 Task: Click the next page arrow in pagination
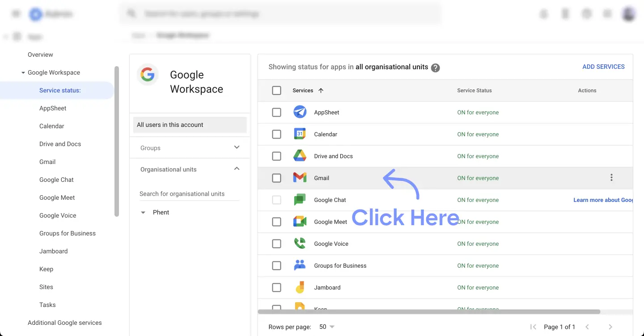point(610,327)
